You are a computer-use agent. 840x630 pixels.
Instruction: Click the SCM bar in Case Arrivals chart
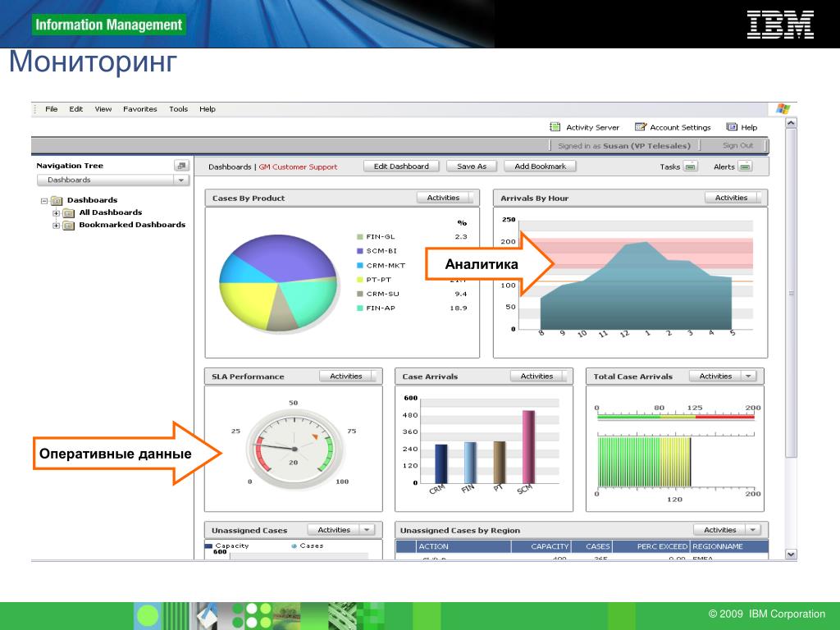(x=528, y=447)
